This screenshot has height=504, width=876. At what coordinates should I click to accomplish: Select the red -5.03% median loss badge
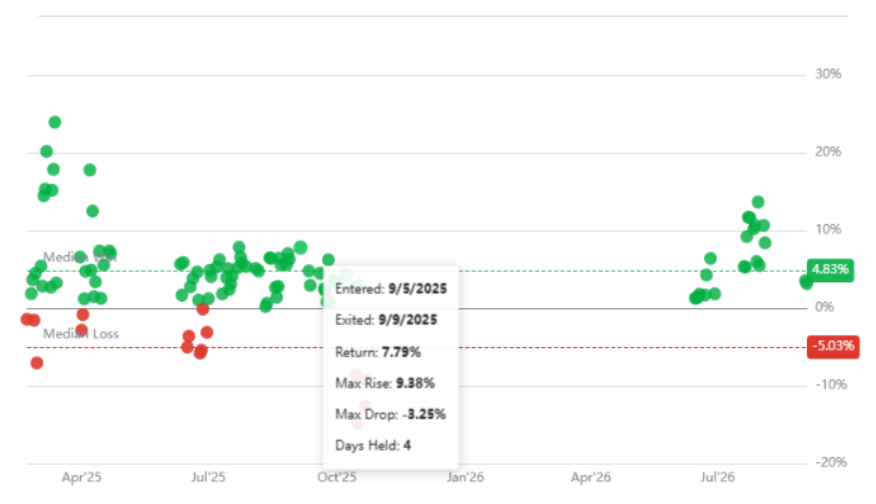pyautogui.click(x=833, y=346)
